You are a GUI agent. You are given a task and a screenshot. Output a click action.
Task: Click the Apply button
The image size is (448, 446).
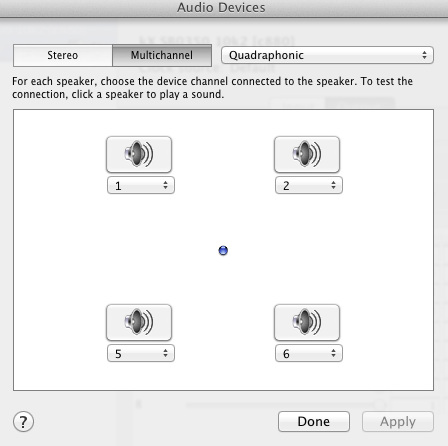pos(398,422)
